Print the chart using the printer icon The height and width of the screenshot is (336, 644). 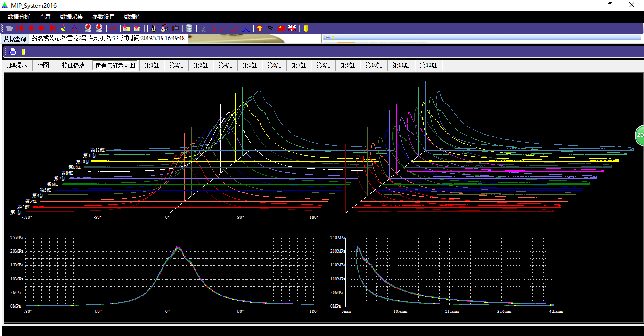click(13, 52)
